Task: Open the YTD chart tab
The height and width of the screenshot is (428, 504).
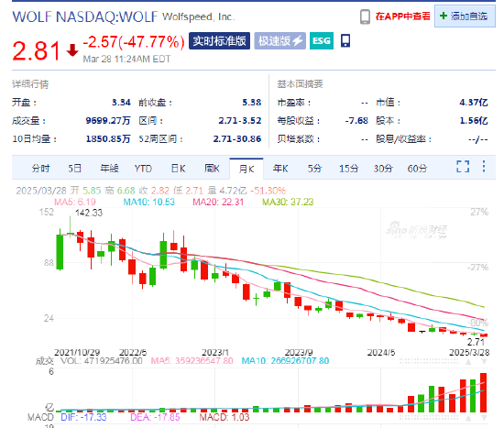Action: tap(143, 169)
